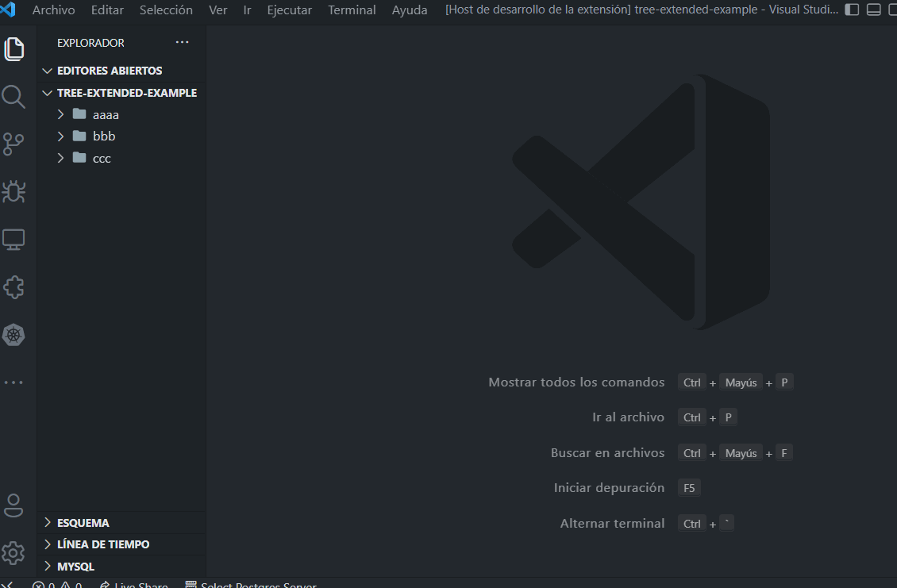Screen dimensions: 897x588
Task: Click the TREE-EXTENDED-EXAMPLE header label
Action: [x=127, y=93]
